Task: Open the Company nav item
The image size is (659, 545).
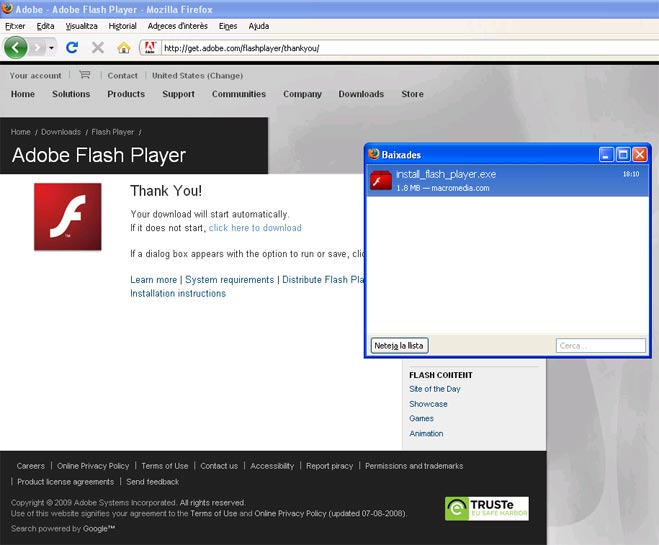Action: [x=302, y=94]
